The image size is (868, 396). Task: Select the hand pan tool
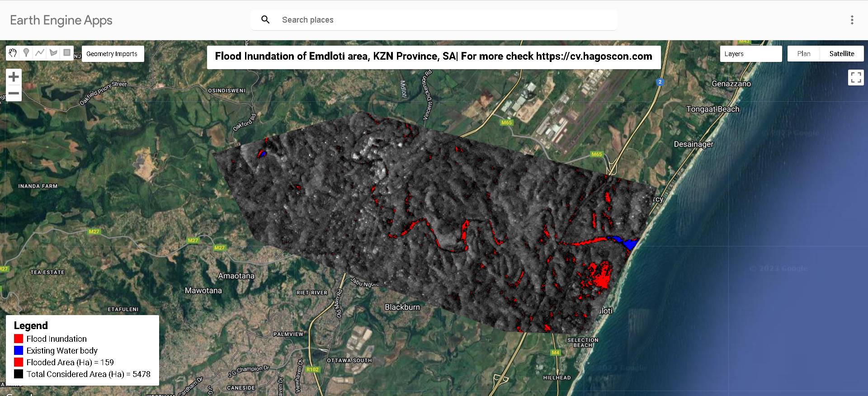click(x=13, y=53)
